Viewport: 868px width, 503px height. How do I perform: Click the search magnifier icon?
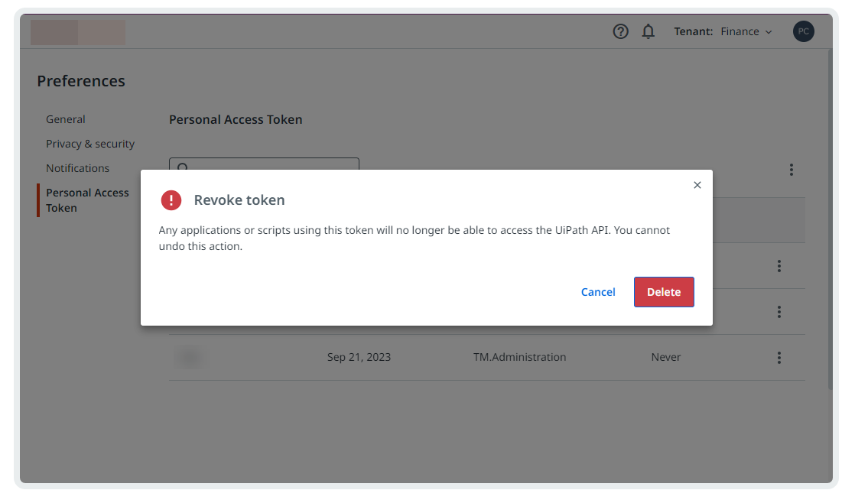[x=183, y=164]
